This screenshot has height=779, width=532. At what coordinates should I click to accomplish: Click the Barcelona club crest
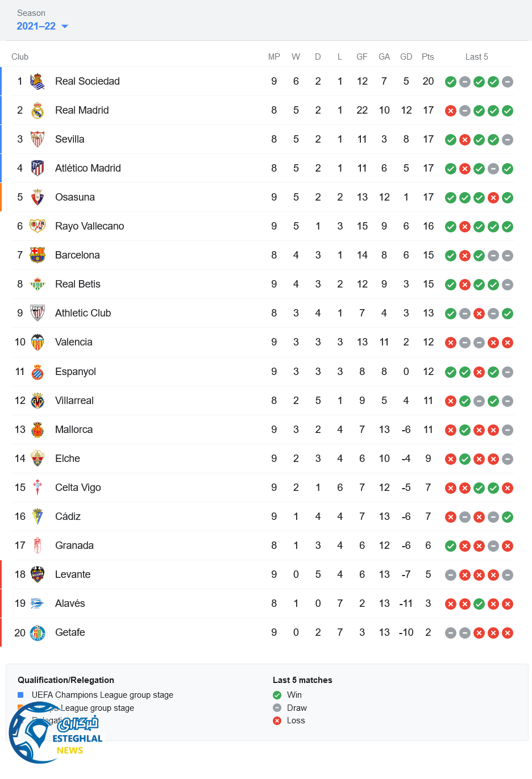(x=38, y=255)
